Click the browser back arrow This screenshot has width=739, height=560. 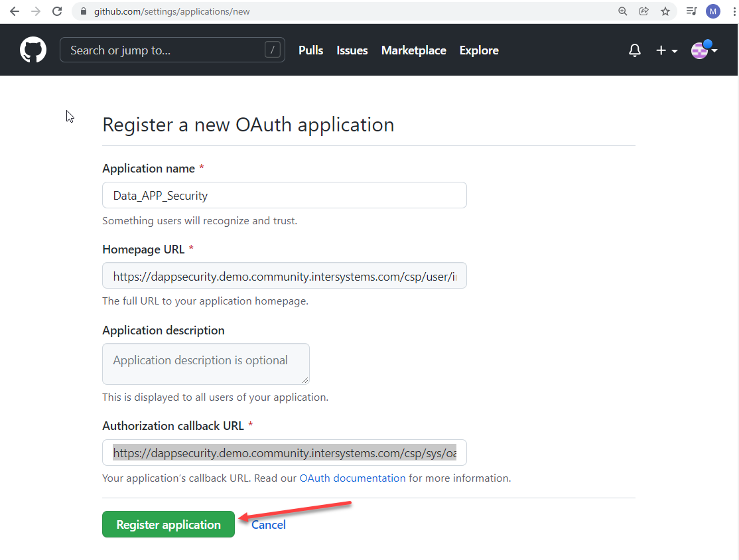point(14,11)
